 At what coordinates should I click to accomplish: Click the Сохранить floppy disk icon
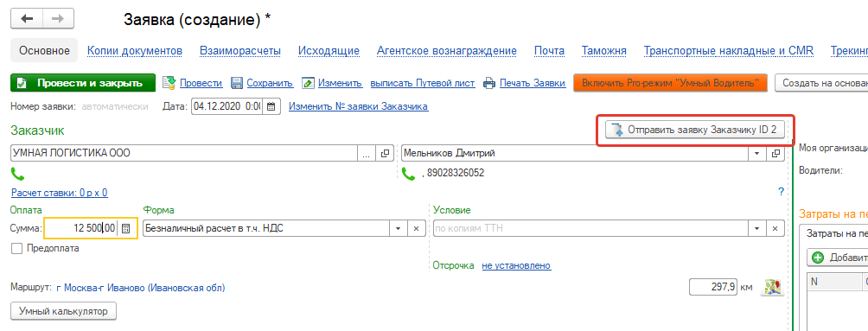click(236, 83)
